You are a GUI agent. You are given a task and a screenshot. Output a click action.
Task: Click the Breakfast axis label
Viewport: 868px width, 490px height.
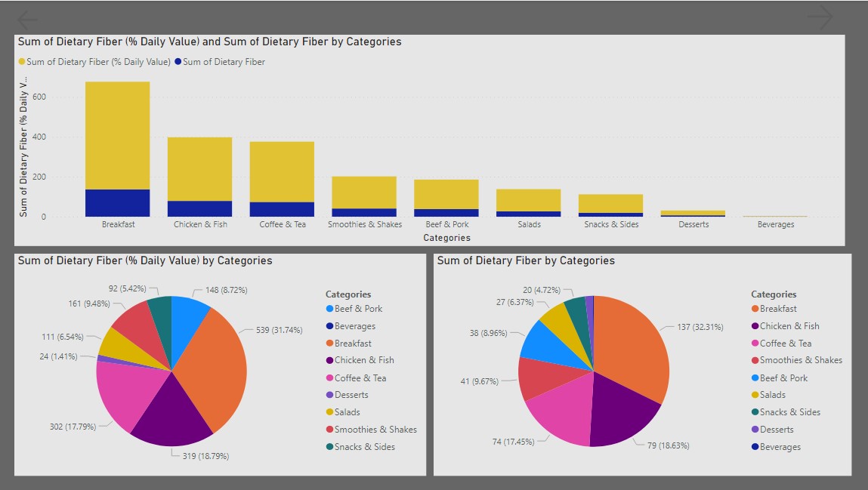118,224
